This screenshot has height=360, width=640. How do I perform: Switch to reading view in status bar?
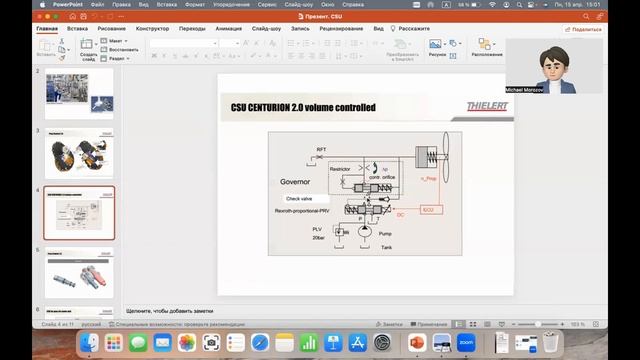point(487,324)
